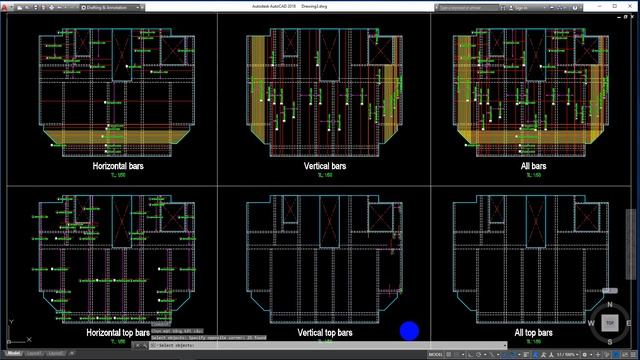This screenshot has height=360, width=640.
Task: Toggle lineweight display in status bar
Action: click(526, 355)
